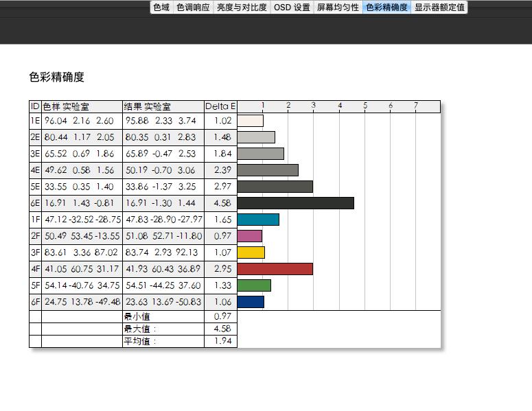
Task: Show the 显示器额定值 tab
Action: [x=439, y=8]
